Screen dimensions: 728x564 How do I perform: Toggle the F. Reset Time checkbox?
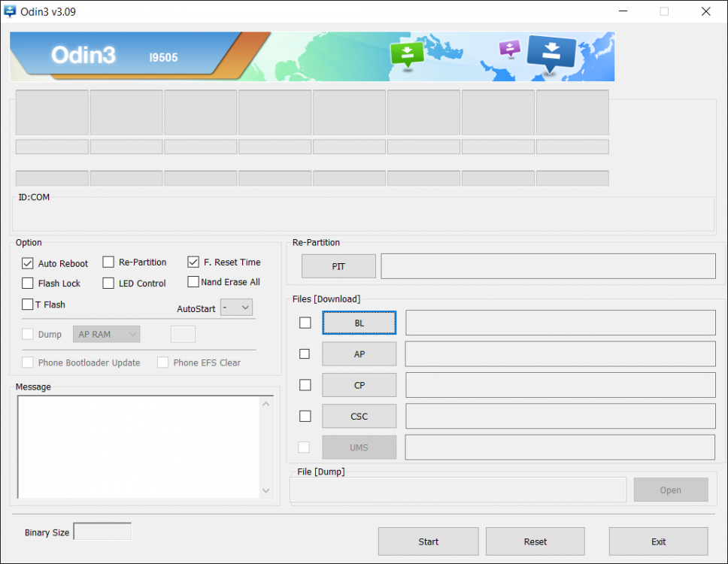pos(193,262)
